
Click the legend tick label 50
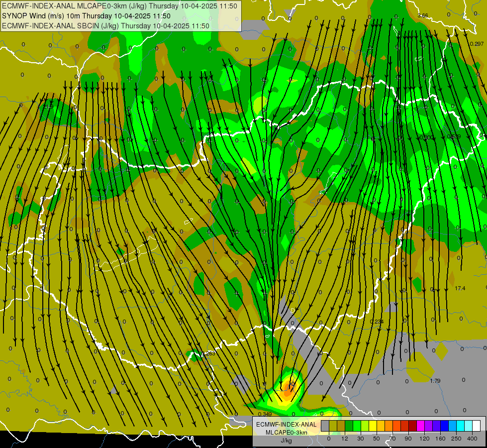point(377,439)
